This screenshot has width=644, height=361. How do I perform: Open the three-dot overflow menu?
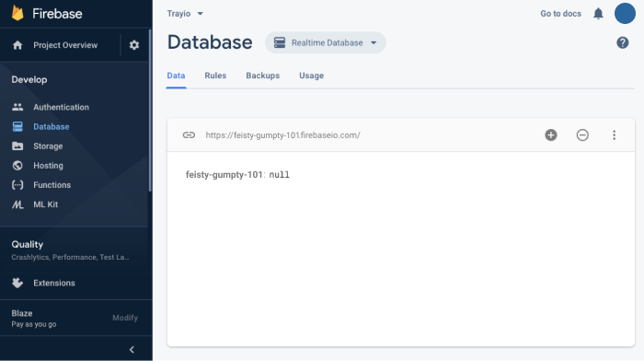[x=614, y=134]
